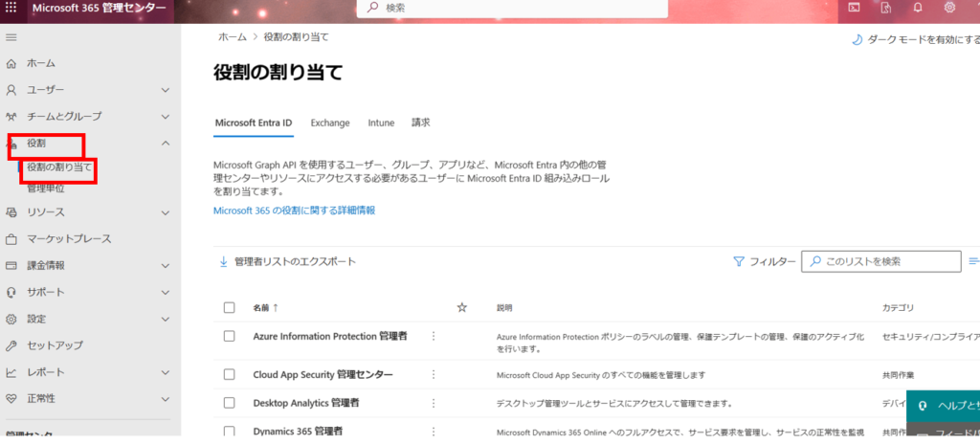
Task: Switch to the Intune tab
Action: (381, 123)
